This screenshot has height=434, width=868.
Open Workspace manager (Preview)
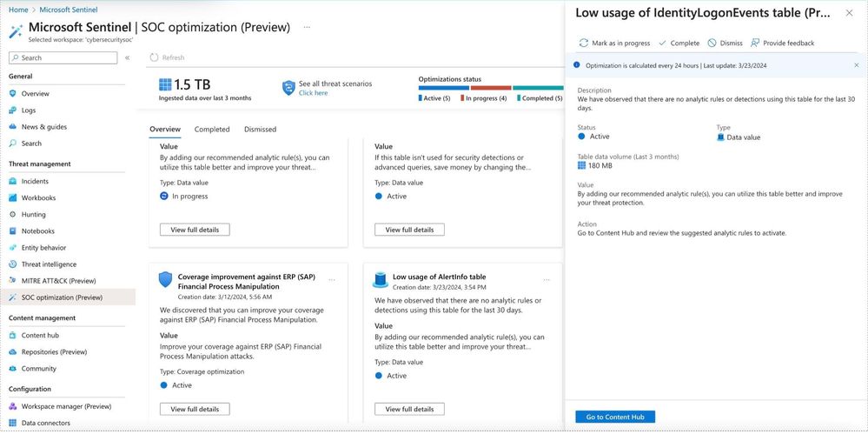tap(66, 406)
